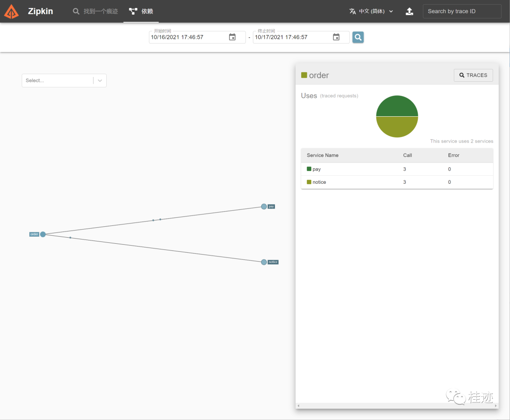Screen dimensions: 510x420
Task: Click the green color square beside pay
Action: [x=309, y=169]
